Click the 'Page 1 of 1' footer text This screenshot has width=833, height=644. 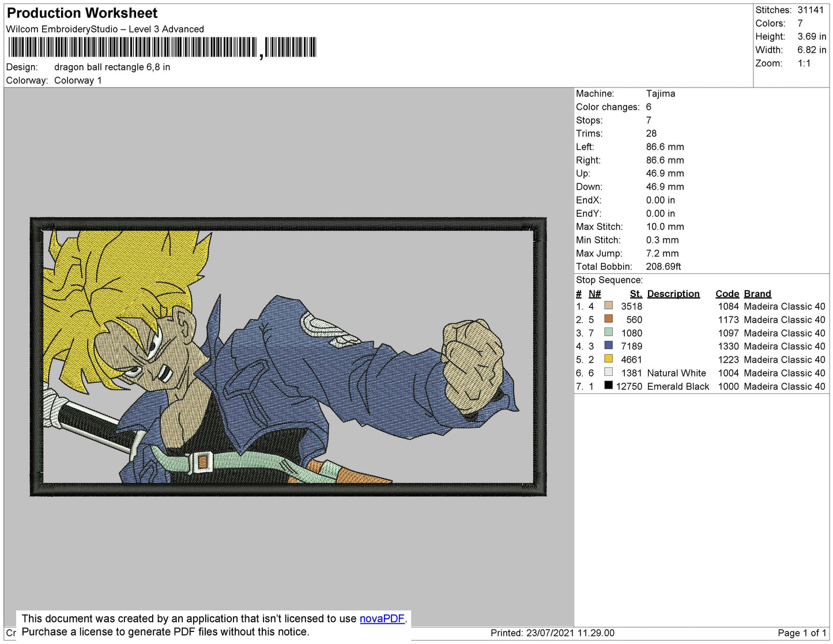click(x=802, y=632)
